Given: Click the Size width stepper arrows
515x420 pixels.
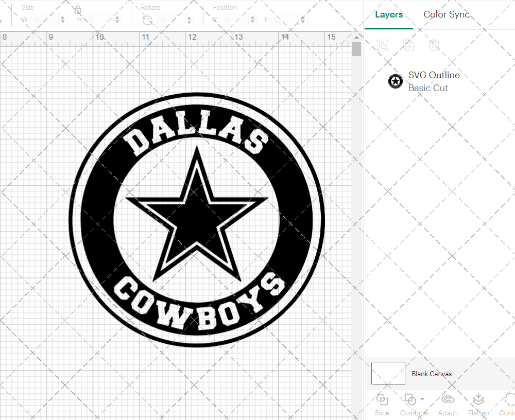Looking at the screenshot, I should point(63,19).
